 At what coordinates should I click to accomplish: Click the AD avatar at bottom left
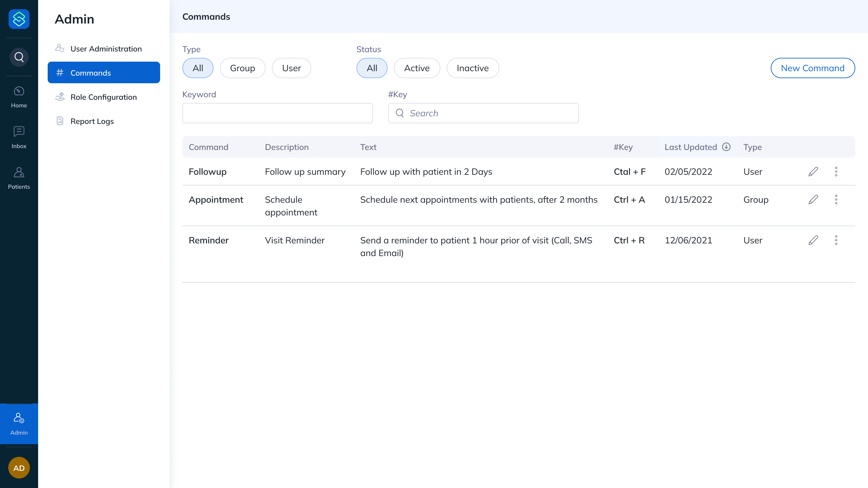click(19, 468)
